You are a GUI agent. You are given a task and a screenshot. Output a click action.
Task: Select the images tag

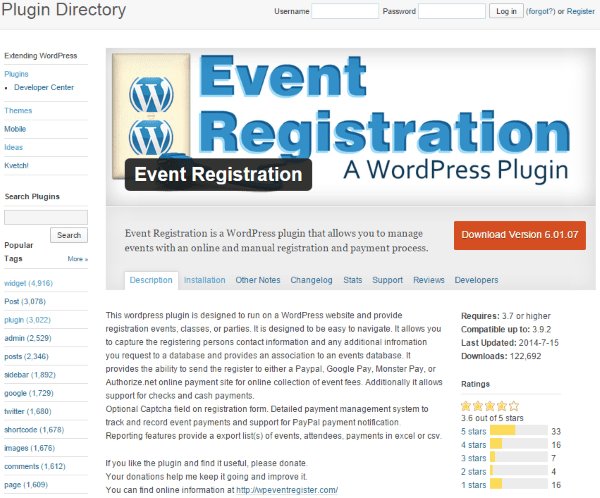tap(29, 448)
